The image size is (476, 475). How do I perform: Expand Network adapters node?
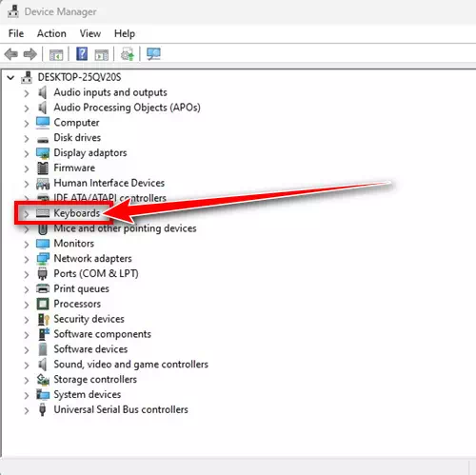point(27,259)
